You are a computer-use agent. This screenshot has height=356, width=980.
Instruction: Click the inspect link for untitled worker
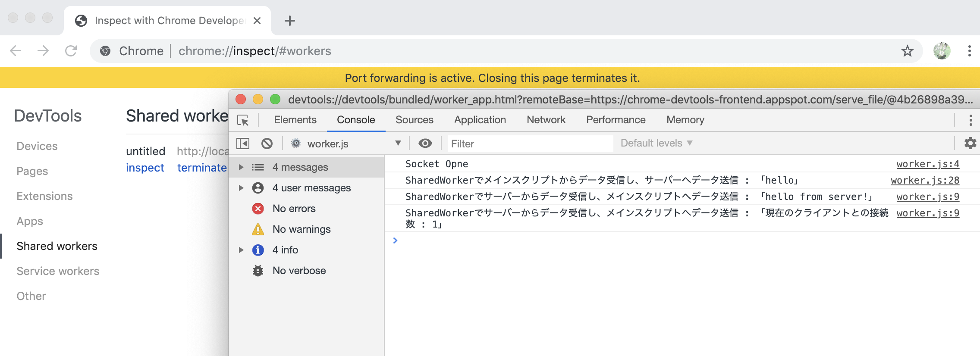tap(145, 168)
